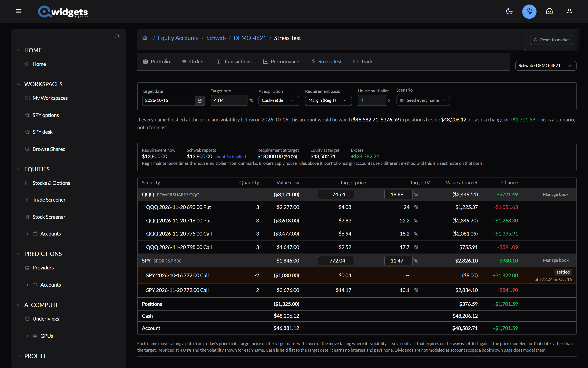This screenshot has height=368, width=588.
Task: Open the SPY options workspace
Action: tap(46, 115)
